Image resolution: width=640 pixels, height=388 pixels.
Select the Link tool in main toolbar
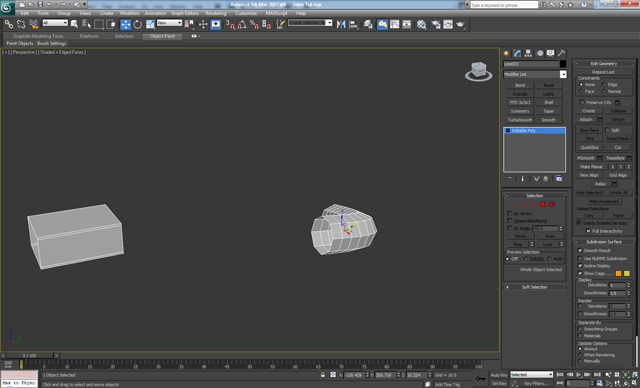point(9,24)
